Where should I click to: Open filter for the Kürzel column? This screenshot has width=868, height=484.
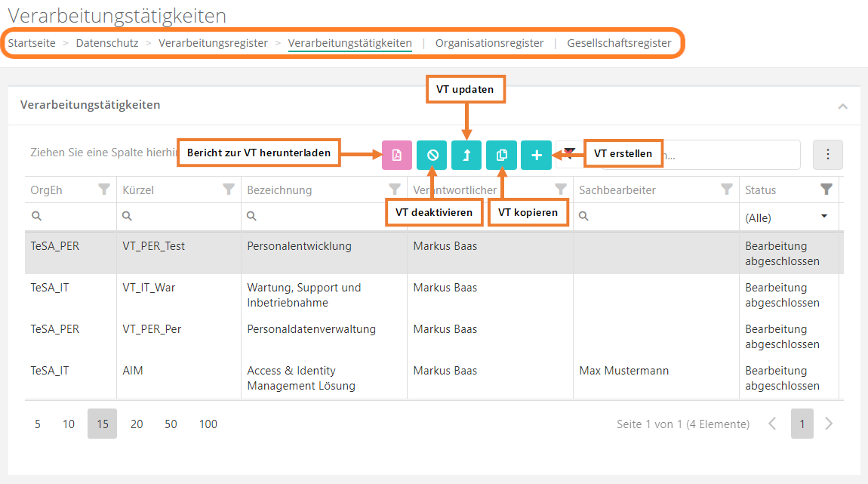[229, 190]
